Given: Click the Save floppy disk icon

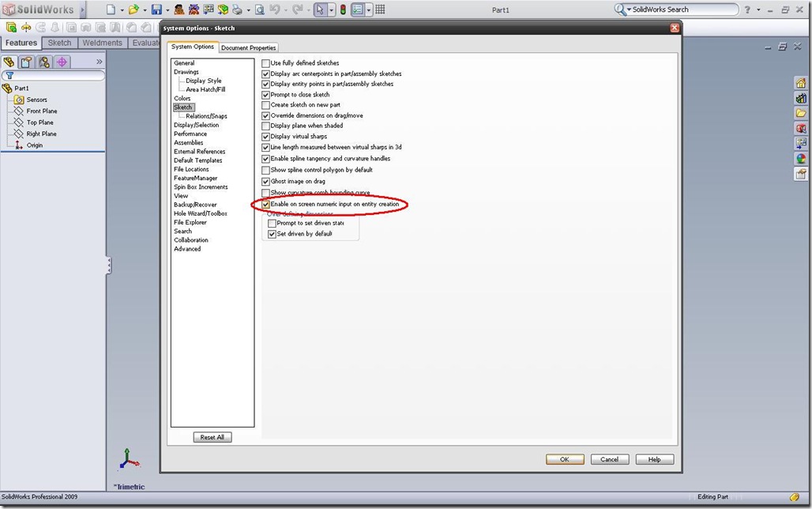Looking at the screenshot, I should pyautogui.click(x=156, y=9).
